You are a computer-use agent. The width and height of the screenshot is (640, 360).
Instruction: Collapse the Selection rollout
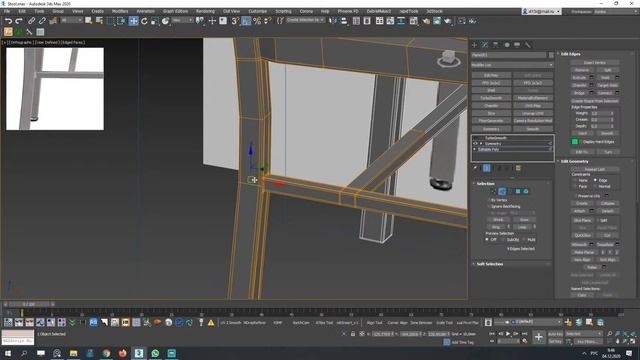485,184
